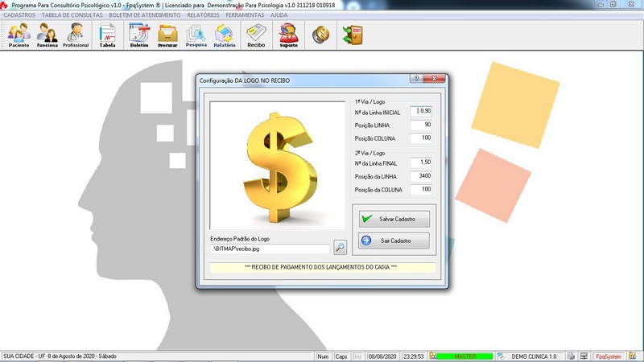Open the BOLETIM DE ATENDIMENTO menu
Image resolution: width=644 pixels, height=362 pixels.
pyautogui.click(x=145, y=14)
